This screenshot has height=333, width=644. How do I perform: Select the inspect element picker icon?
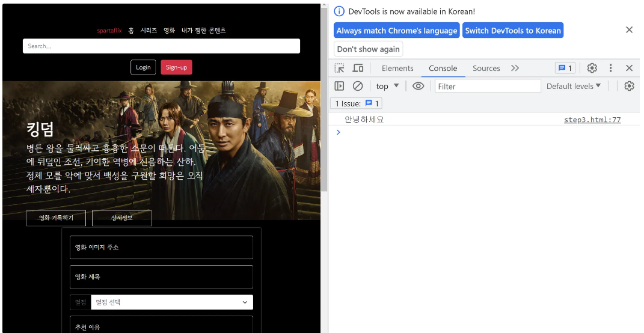(339, 68)
